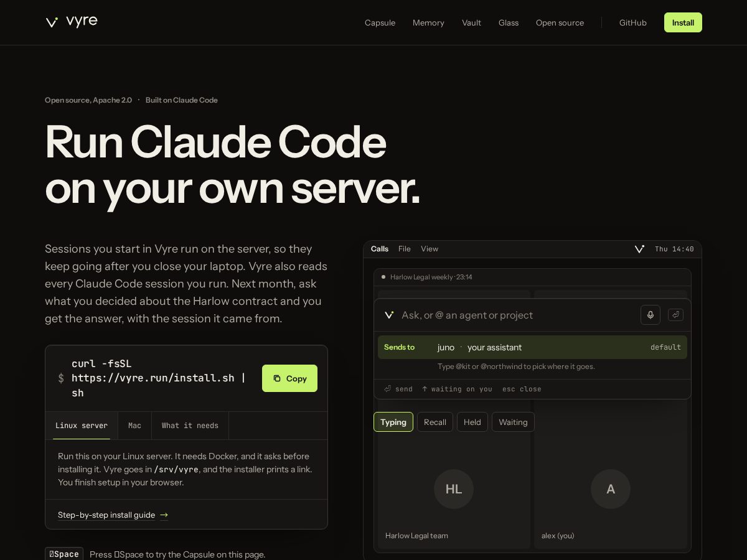Viewport: 747px width, 560px height.
Task: Select the Waiting state chip
Action: tap(513, 422)
